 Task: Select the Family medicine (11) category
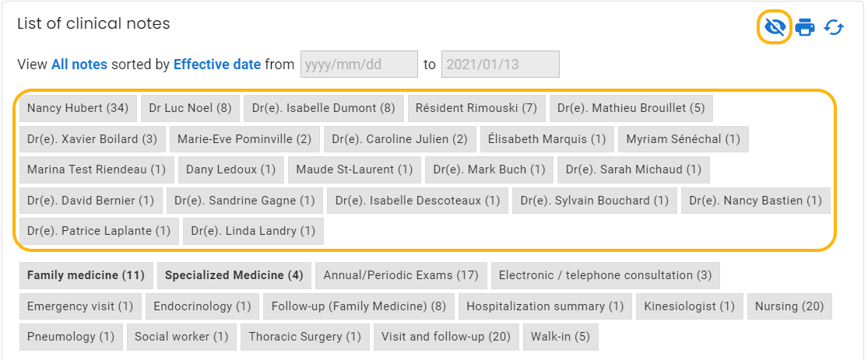click(86, 275)
